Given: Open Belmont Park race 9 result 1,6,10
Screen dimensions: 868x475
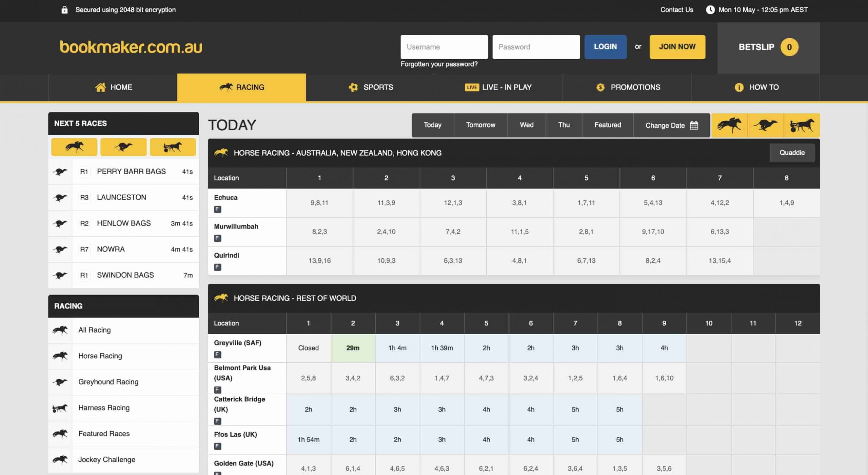Looking at the screenshot, I should (x=664, y=378).
